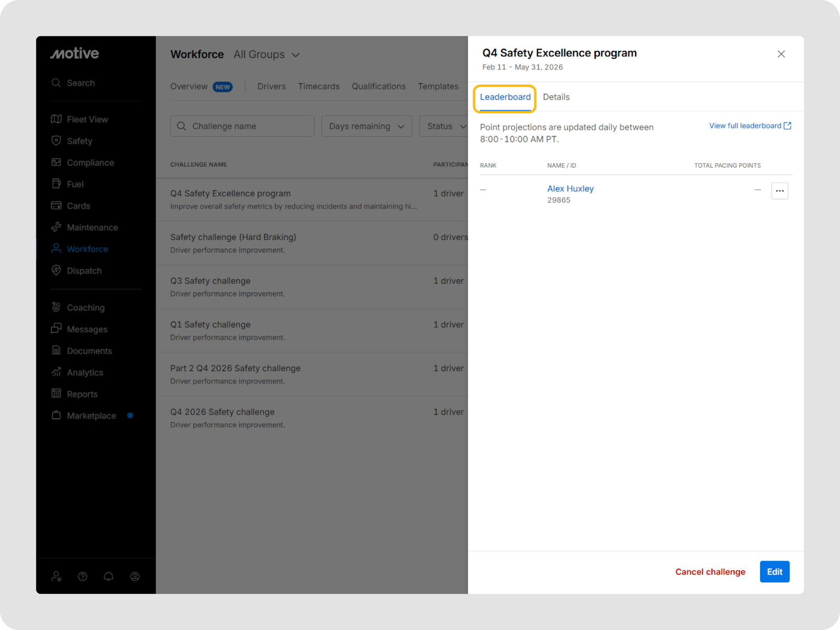Click the blue Edit button
Image resolution: width=840 pixels, height=630 pixels.
click(x=774, y=572)
